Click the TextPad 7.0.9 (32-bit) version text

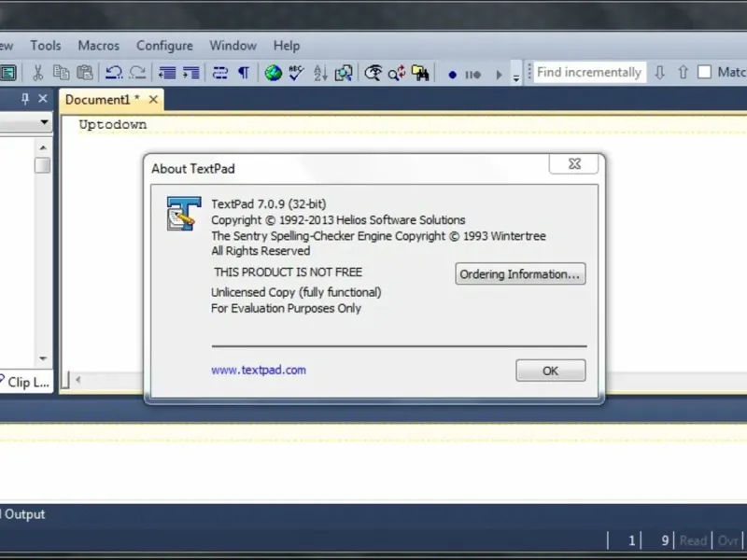pos(269,203)
